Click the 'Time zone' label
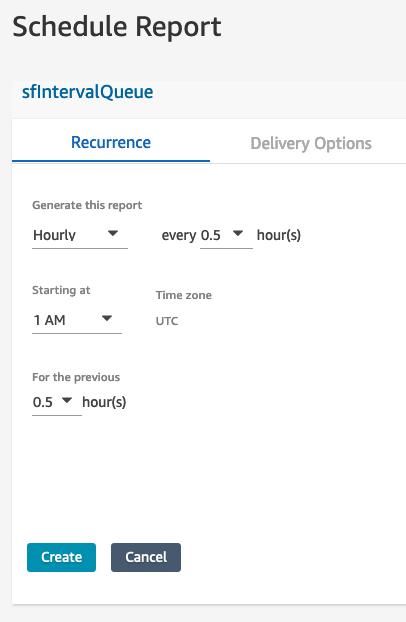 coord(184,295)
